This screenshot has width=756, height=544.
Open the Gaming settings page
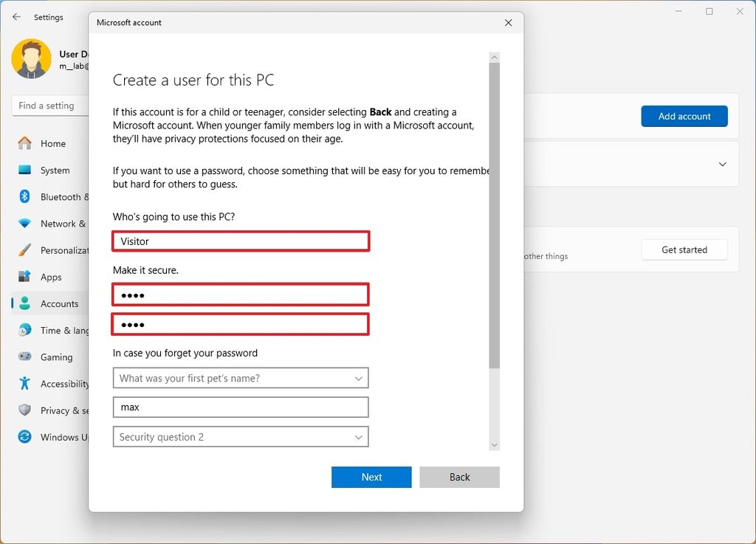tap(50, 357)
